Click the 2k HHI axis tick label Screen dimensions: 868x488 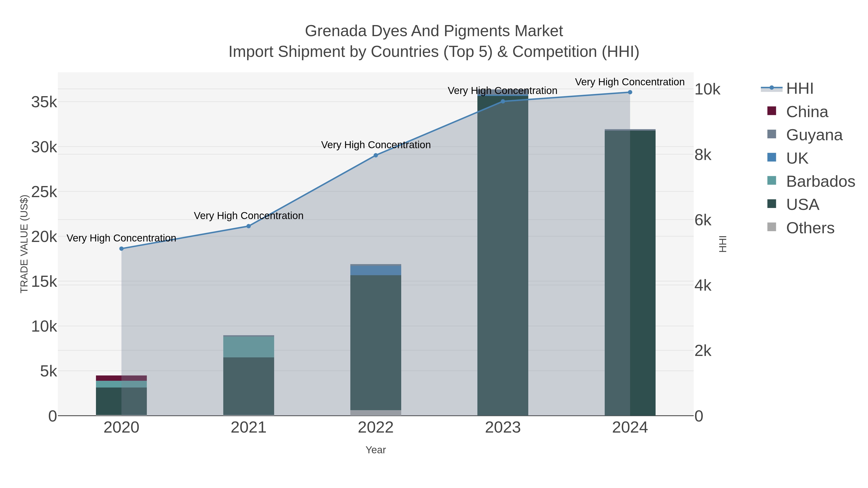click(x=703, y=351)
